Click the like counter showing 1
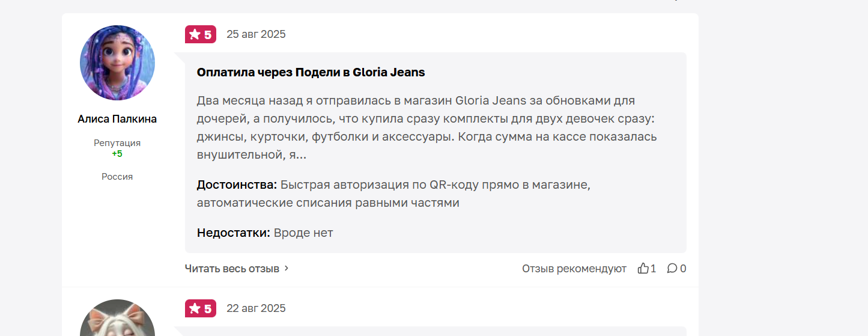The height and width of the screenshot is (336, 868). coord(654,269)
